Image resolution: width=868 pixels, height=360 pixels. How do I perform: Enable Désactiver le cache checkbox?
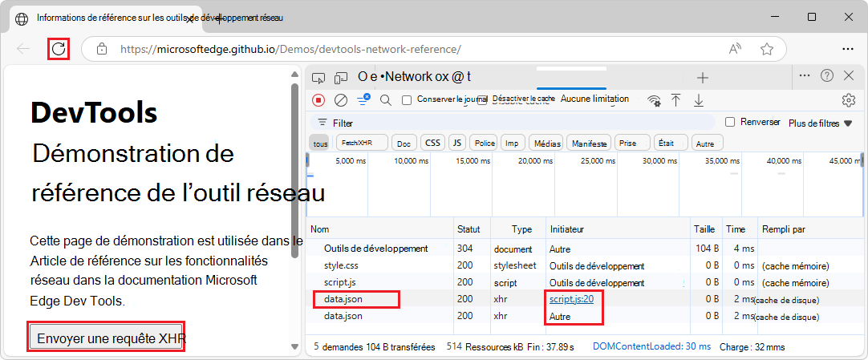pyautogui.click(x=482, y=100)
